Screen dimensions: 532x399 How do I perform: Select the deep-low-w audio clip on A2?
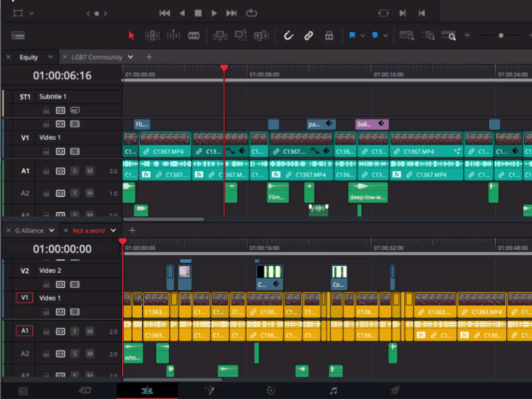368,193
